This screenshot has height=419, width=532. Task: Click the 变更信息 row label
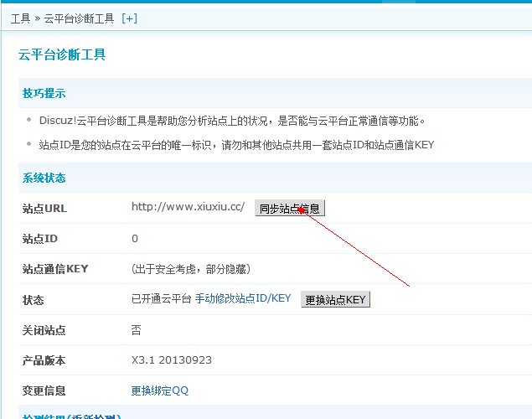pyautogui.click(x=44, y=391)
